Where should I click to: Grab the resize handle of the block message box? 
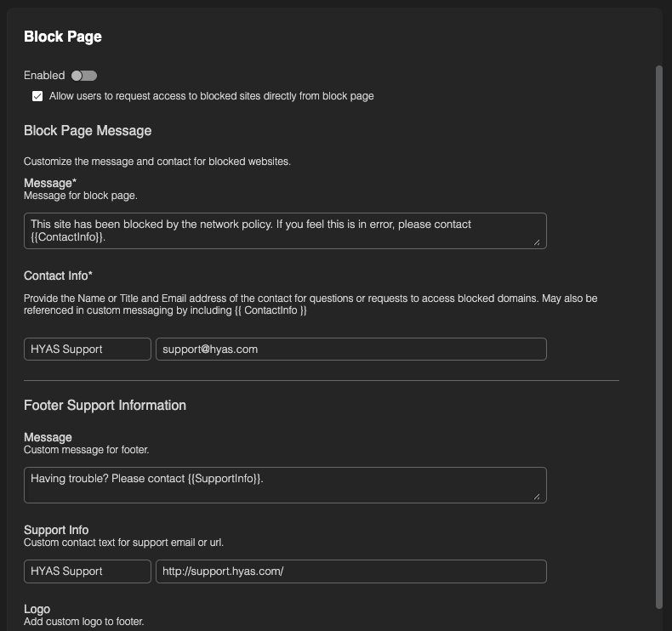click(x=537, y=242)
